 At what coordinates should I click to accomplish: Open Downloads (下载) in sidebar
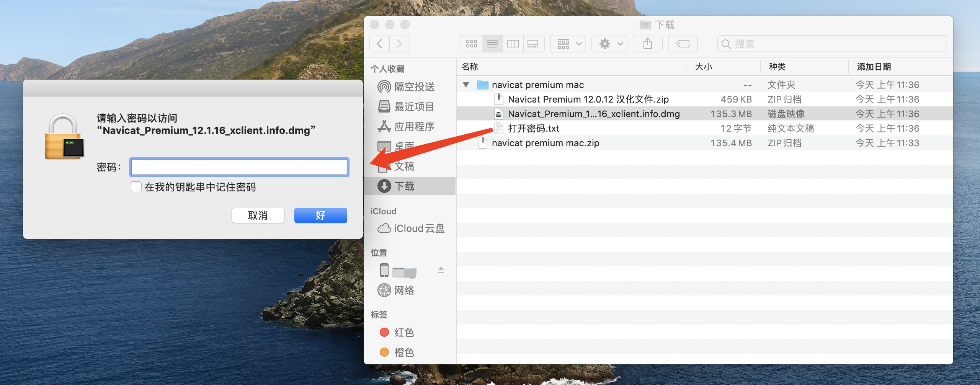(x=410, y=186)
